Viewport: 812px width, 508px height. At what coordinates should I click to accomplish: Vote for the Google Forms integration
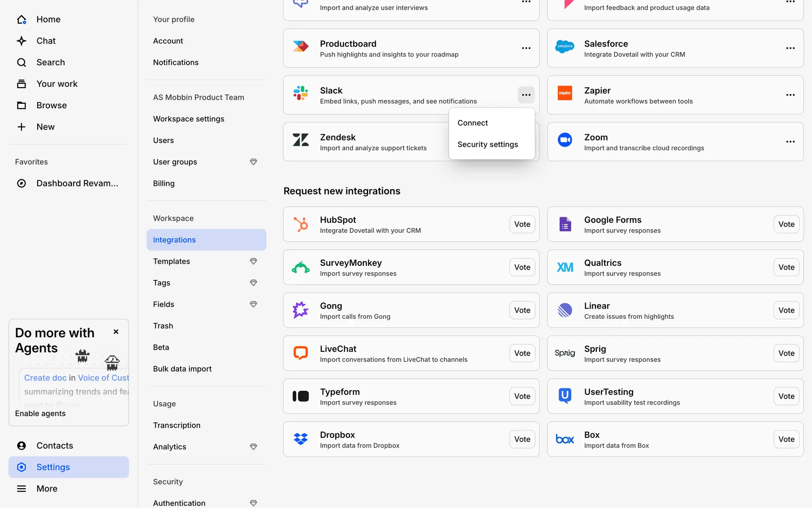[x=786, y=224]
